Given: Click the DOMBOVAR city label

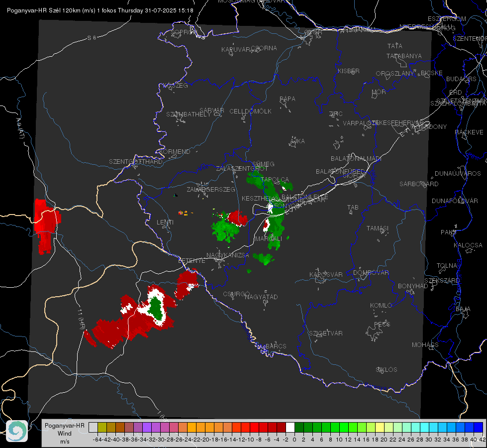Looking at the screenshot, I should (371, 273).
